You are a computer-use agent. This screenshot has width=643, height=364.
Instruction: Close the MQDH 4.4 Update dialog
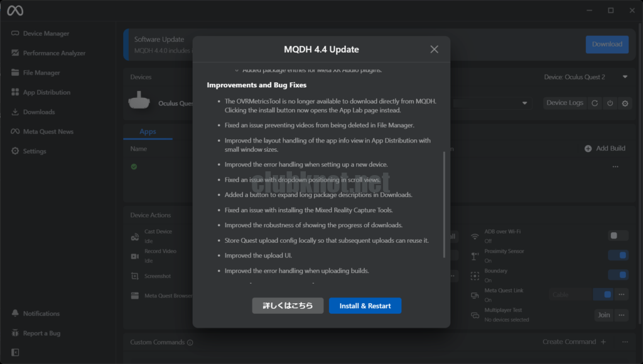point(434,50)
